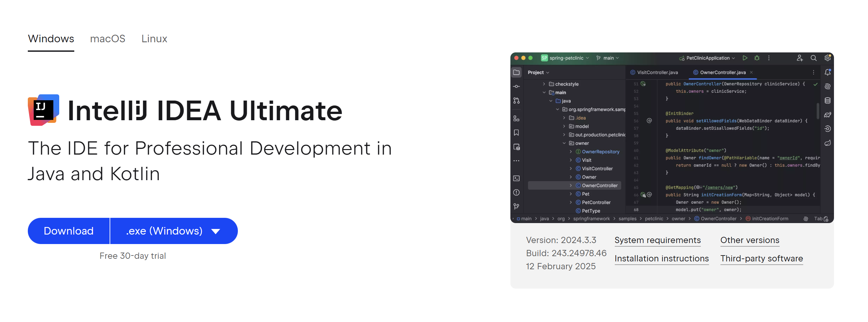Viewport: 868px width, 322px height.
Task: Click the IDE Settings gear icon
Action: pyautogui.click(x=827, y=58)
